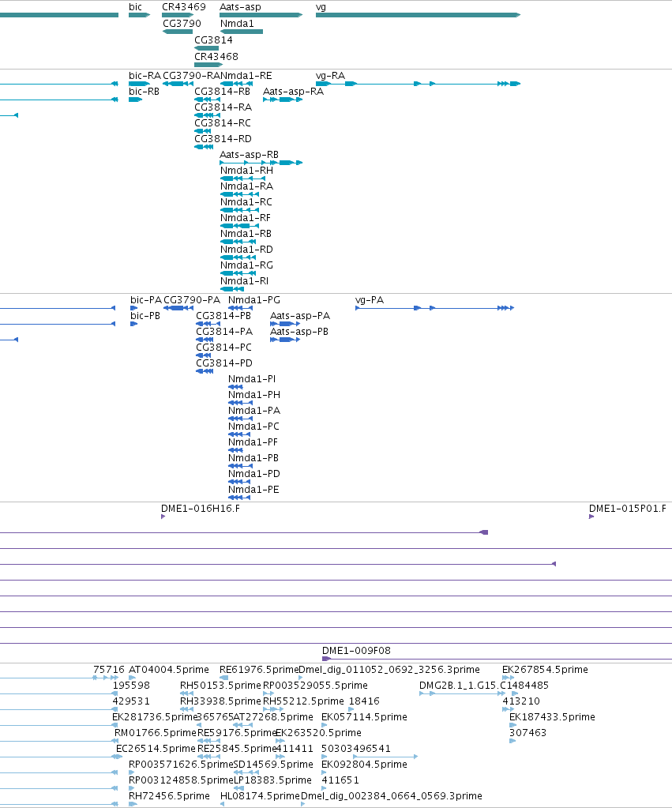Open the RP003124858.5prime EST label
Screen dimensions: 672x808
[x=181, y=780]
